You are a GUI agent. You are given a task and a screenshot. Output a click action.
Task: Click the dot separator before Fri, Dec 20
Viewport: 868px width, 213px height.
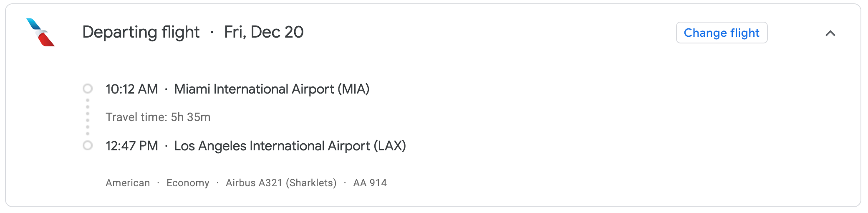point(212,33)
